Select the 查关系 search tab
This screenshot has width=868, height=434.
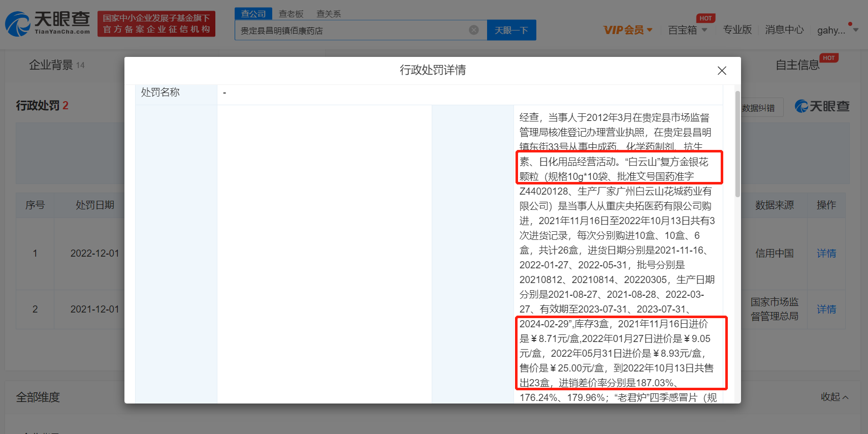click(329, 14)
